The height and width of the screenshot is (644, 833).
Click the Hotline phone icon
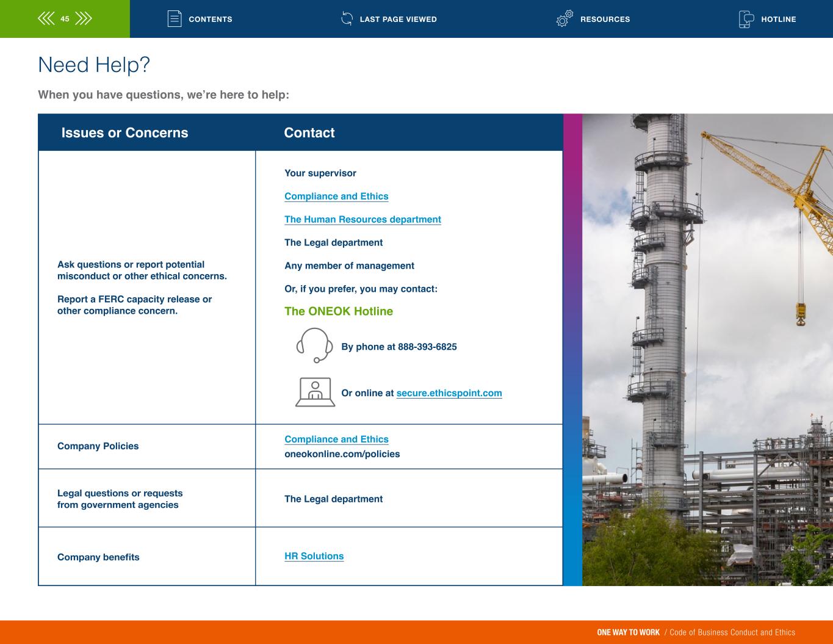pyautogui.click(x=746, y=19)
